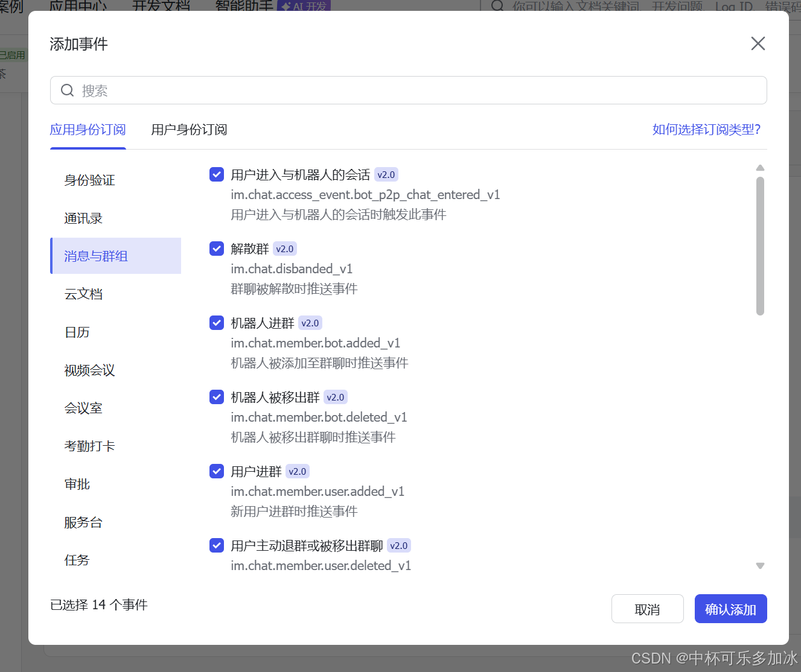
Task: Click the search magnifier icon in the dialog
Action: (x=67, y=90)
